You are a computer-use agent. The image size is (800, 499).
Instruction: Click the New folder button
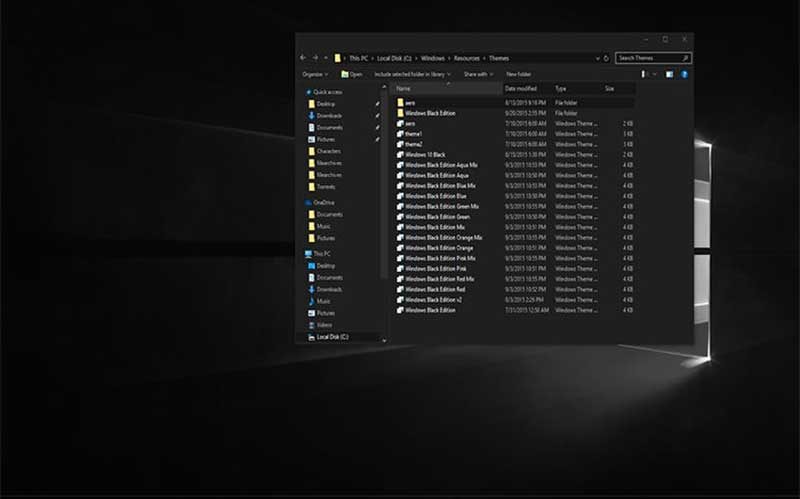coord(518,74)
